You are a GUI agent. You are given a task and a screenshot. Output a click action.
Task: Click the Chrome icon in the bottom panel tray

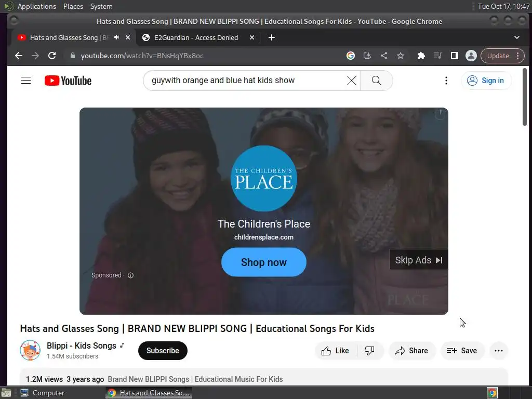492,393
